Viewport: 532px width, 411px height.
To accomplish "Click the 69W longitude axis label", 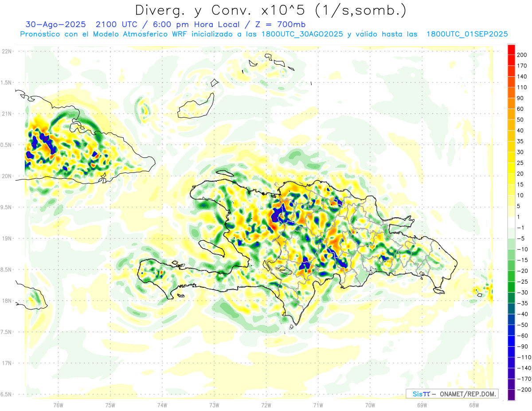I will 422,406.
